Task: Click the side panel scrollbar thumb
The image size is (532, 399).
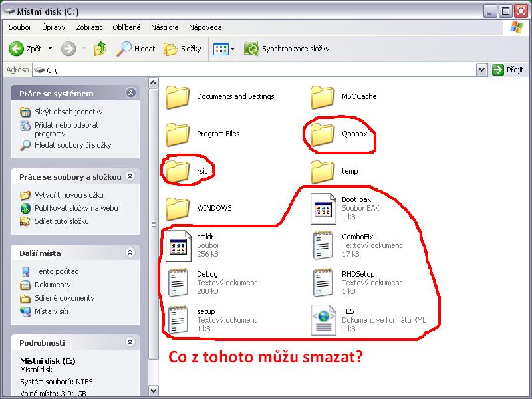Action: (x=154, y=224)
